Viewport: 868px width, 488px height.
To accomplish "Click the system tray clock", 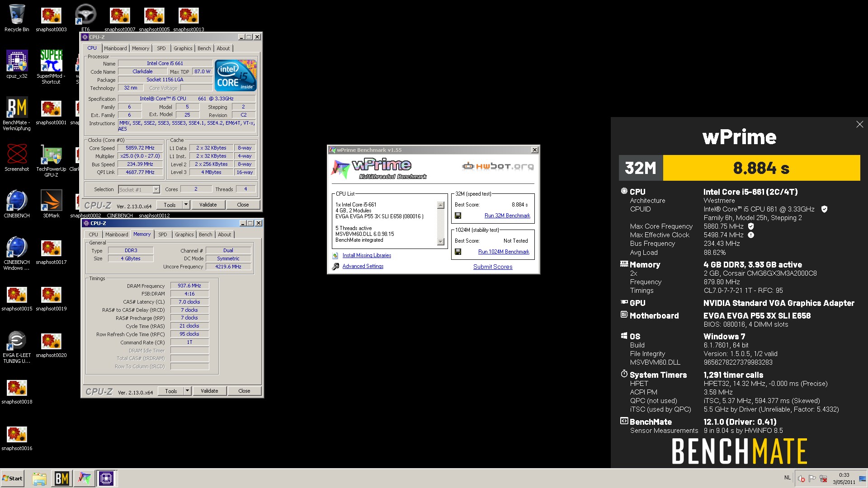I will click(844, 479).
